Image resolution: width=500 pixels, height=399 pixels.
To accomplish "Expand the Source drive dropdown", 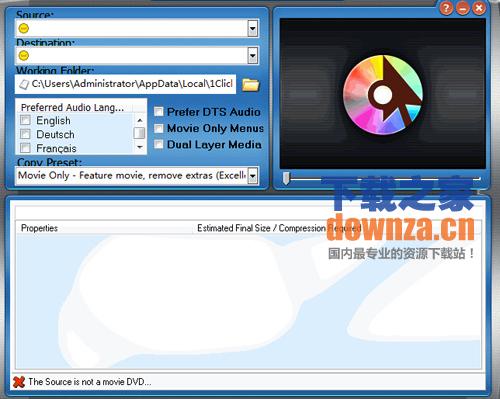I will click(x=253, y=29).
